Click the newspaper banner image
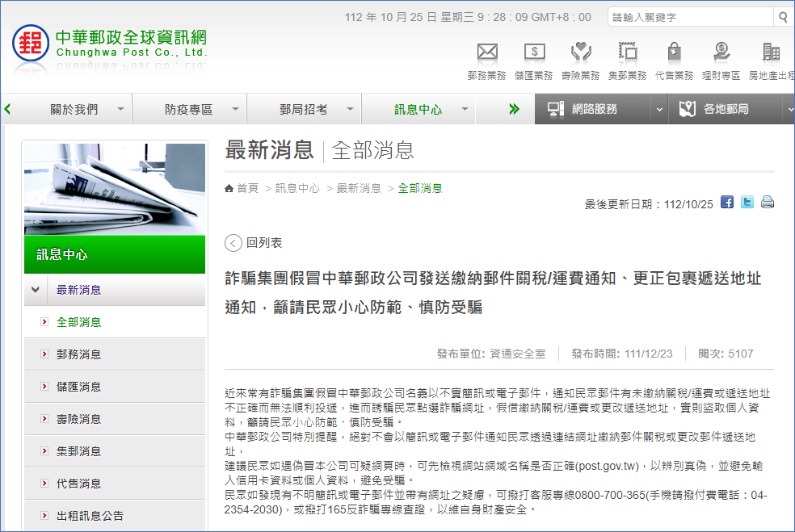Image resolution: width=795 pixels, height=532 pixels. click(115, 189)
